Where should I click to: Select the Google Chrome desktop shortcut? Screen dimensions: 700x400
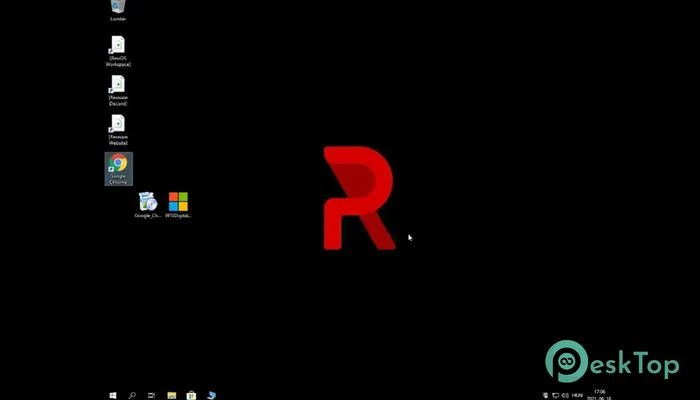[x=118, y=169]
